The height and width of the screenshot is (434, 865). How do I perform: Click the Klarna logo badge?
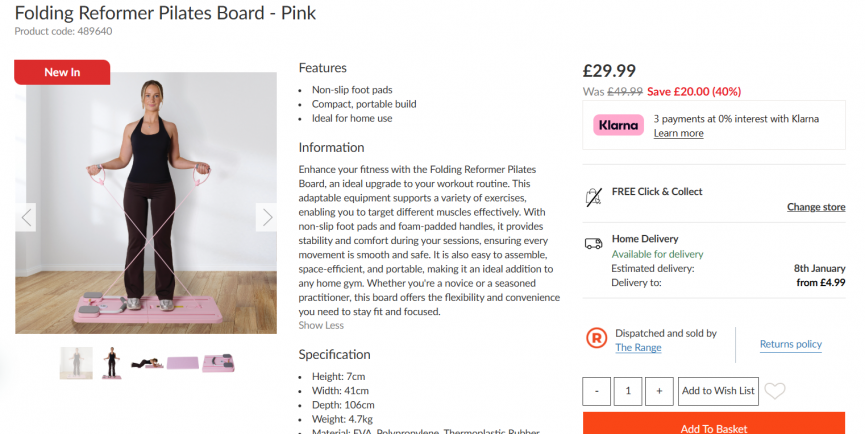[x=618, y=125]
